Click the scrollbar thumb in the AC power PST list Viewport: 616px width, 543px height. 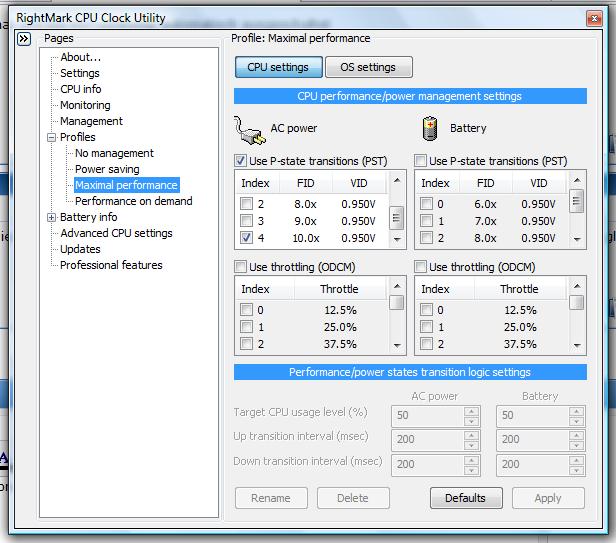click(x=396, y=218)
